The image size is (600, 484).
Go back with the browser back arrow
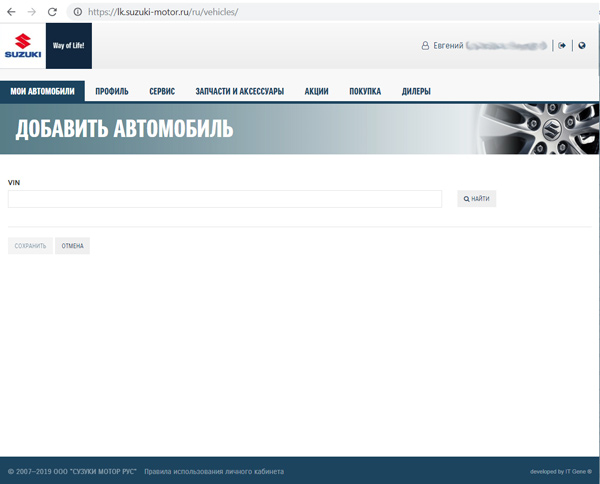[x=11, y=11]
